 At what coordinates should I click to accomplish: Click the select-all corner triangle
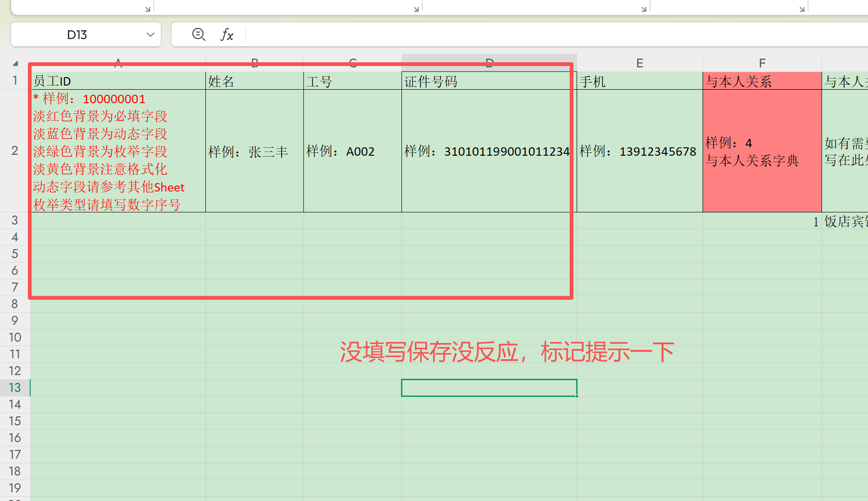pyautogui.click(x=15, y=63)
